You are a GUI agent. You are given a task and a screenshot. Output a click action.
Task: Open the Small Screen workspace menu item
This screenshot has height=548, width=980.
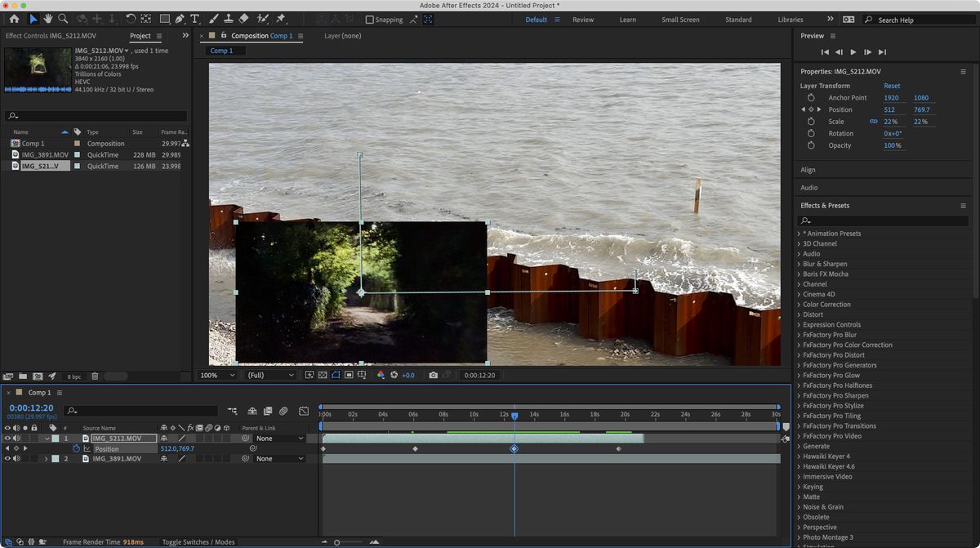(680, 19)
